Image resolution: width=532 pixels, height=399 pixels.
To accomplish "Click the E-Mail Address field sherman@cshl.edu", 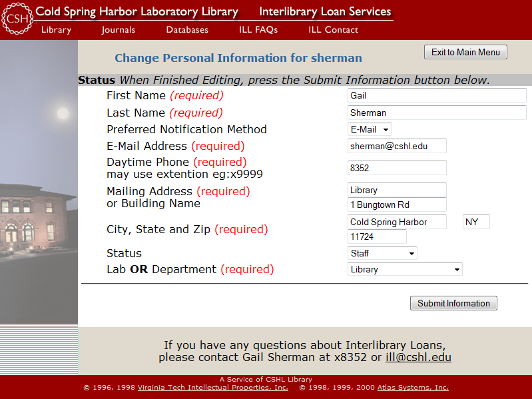I will [x=397, y=146].
